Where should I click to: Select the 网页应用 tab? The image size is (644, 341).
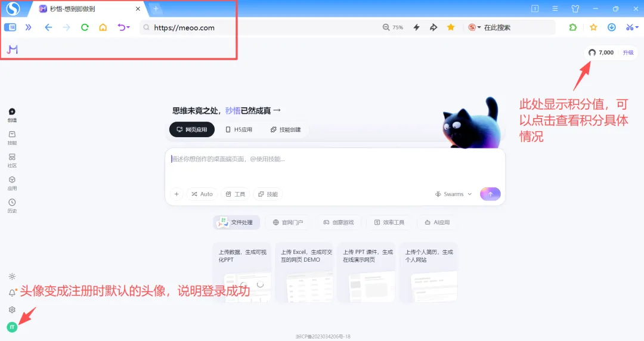coord(192,129)
